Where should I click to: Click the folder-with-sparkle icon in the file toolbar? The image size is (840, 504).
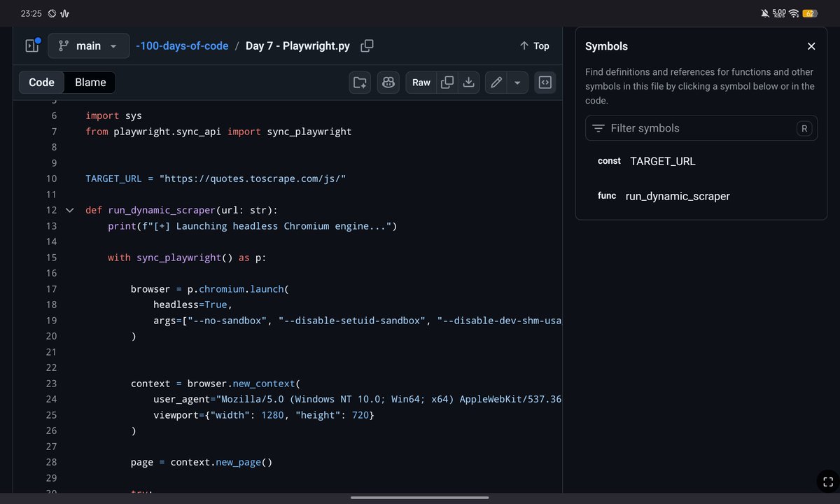(x=360, y=82)
